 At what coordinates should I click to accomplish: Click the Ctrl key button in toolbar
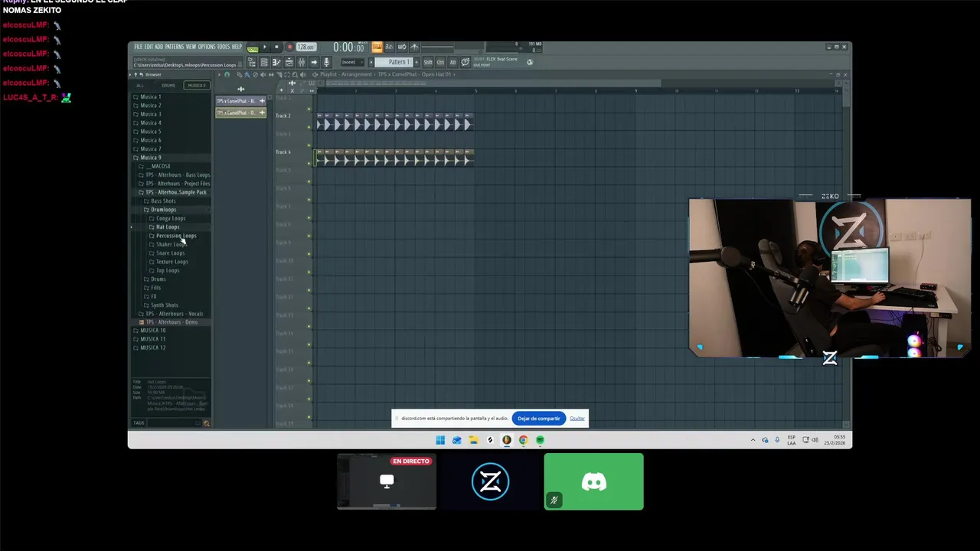(440, 62)
